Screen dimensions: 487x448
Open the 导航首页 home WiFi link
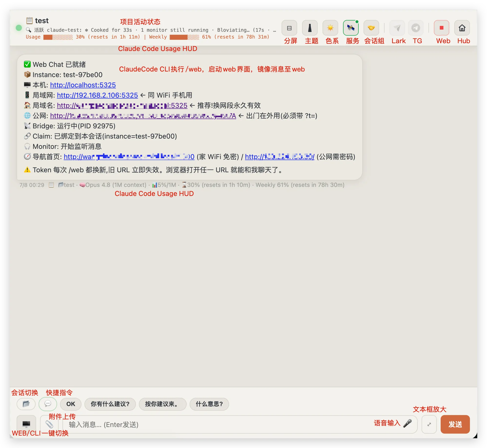click(x=129, y=157)
